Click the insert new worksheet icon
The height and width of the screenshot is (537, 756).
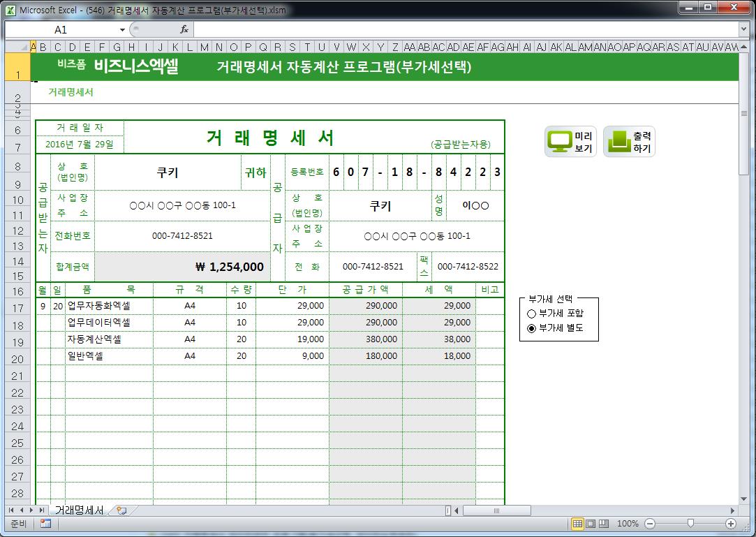[x=121, y=510]
